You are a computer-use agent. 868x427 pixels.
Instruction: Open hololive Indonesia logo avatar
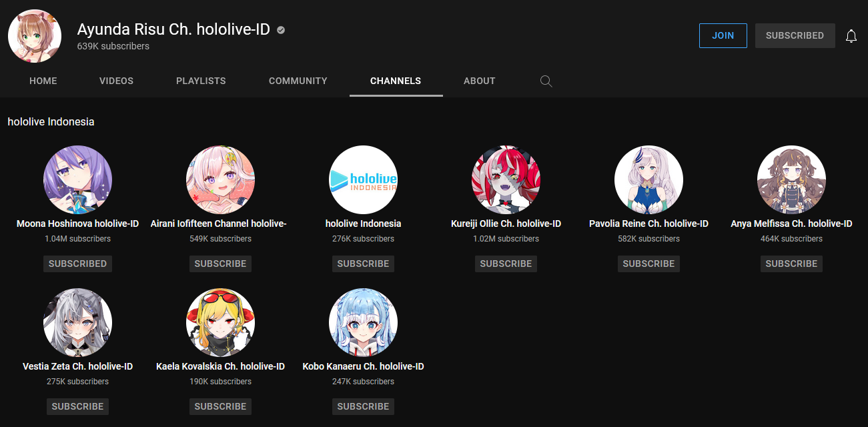click(363, 180)
